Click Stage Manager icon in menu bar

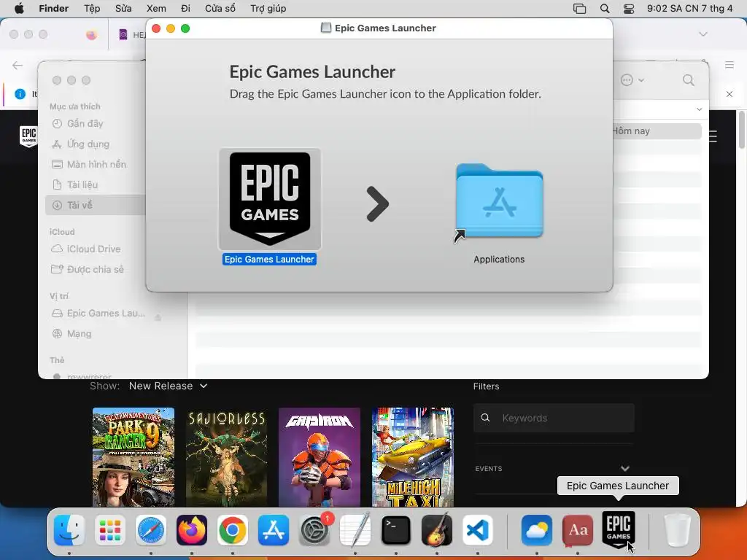[579, 9]
